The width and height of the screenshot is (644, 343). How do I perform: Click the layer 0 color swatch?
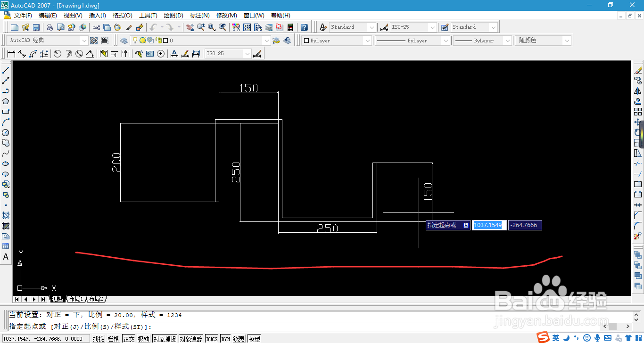tap(165, 41)
